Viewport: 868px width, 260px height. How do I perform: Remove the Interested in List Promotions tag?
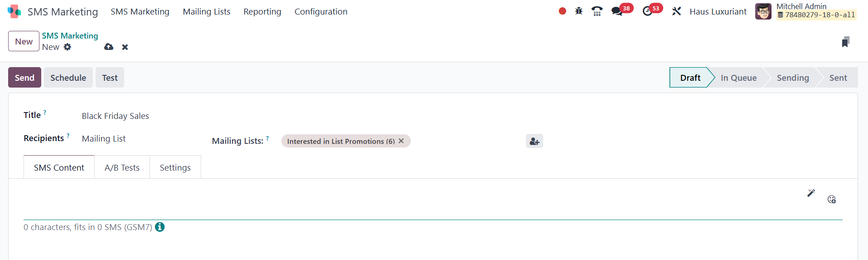pyautogui.click(x=401, y=141)
